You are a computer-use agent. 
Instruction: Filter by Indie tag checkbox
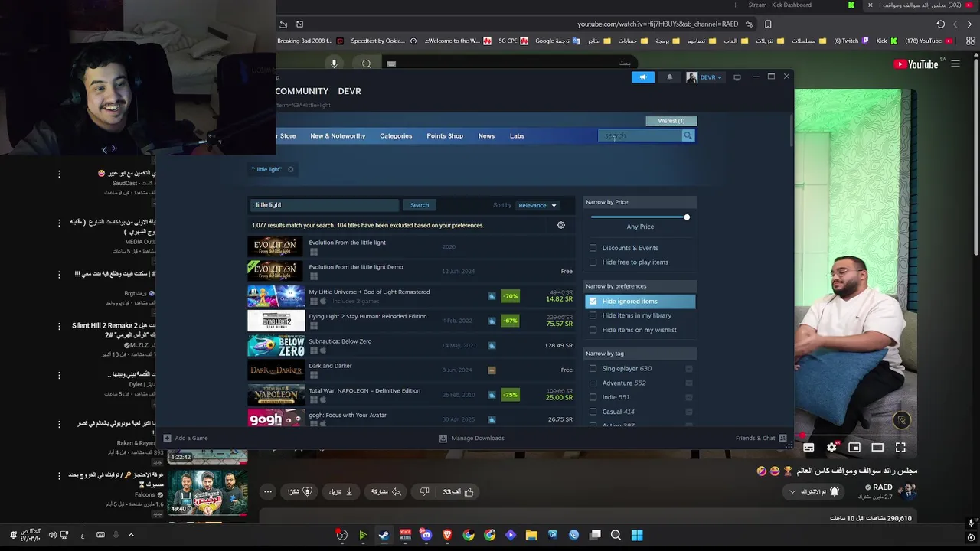(593, 397)
